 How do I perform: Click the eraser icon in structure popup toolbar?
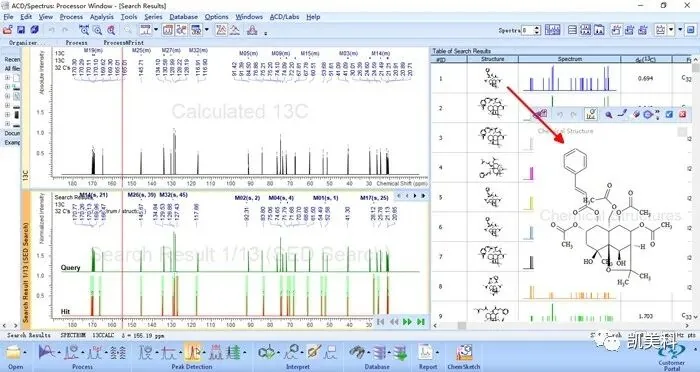pyautogui.click(x=637, y=115)
